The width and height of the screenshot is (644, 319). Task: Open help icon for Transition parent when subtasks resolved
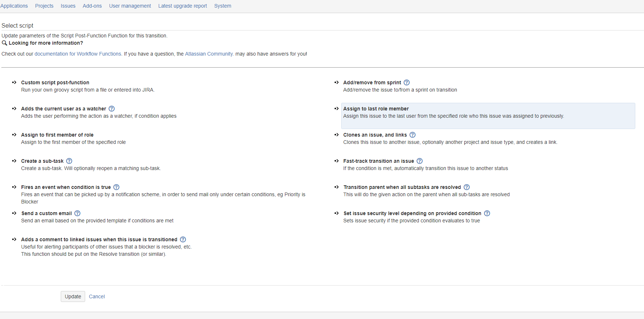coord(467,187)
